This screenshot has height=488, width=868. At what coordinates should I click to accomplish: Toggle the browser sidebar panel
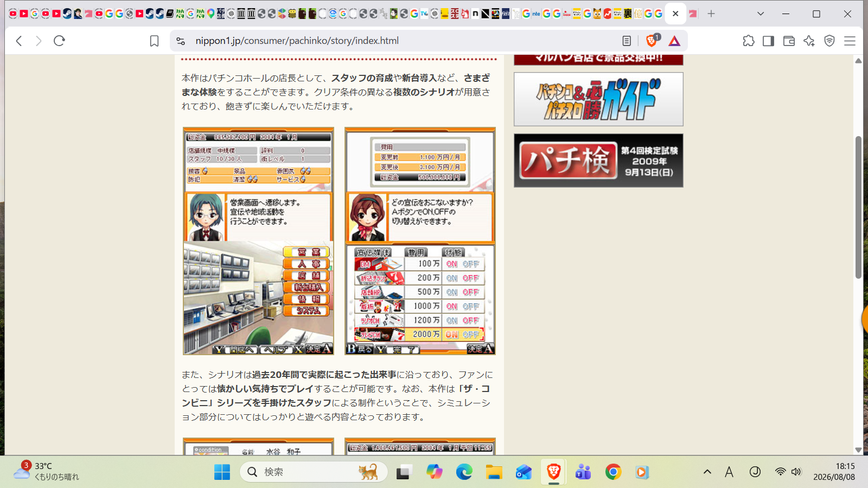click(768, 41)
